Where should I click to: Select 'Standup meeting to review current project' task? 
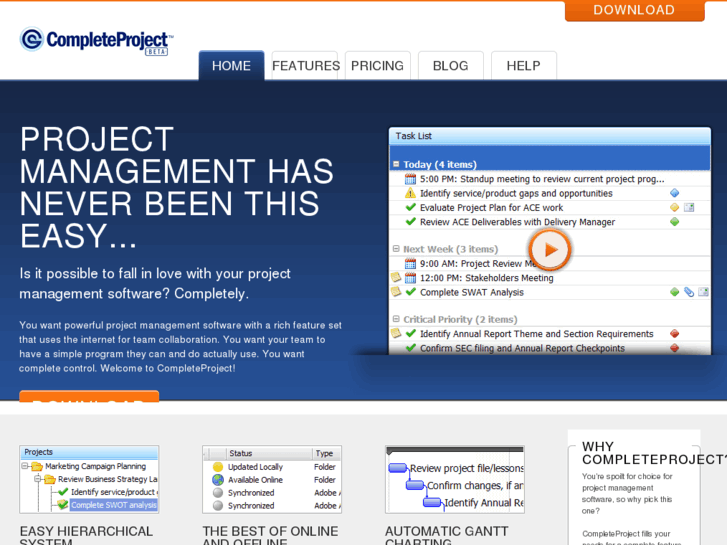542,179
